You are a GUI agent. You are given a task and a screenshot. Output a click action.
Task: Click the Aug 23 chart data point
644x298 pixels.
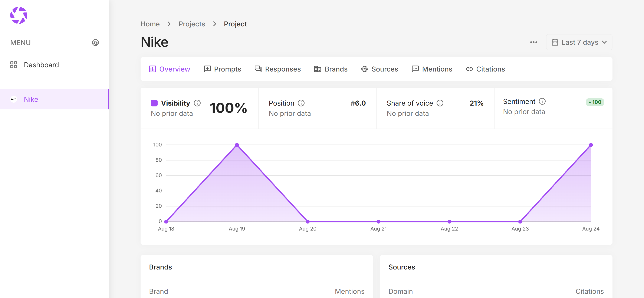(x=520, y=222)
